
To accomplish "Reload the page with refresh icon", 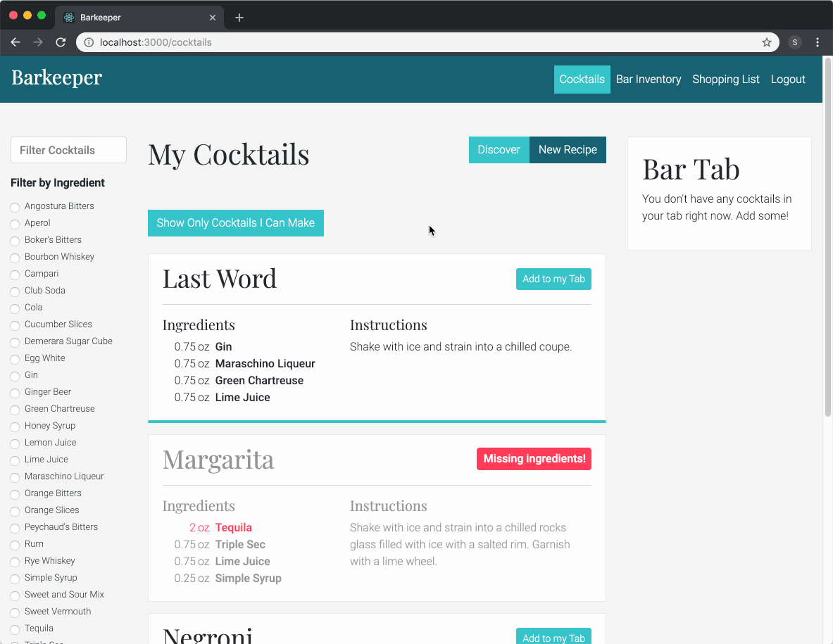I will (x=61, y=42).
